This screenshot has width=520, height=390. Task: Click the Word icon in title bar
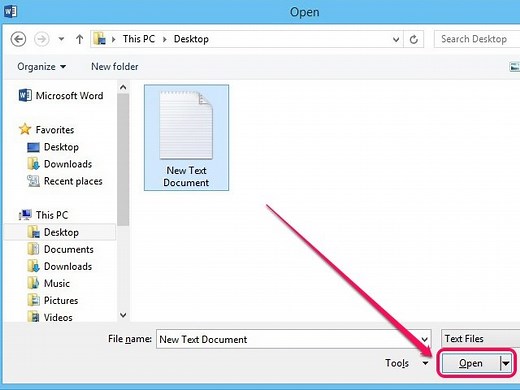coord(10,11)
